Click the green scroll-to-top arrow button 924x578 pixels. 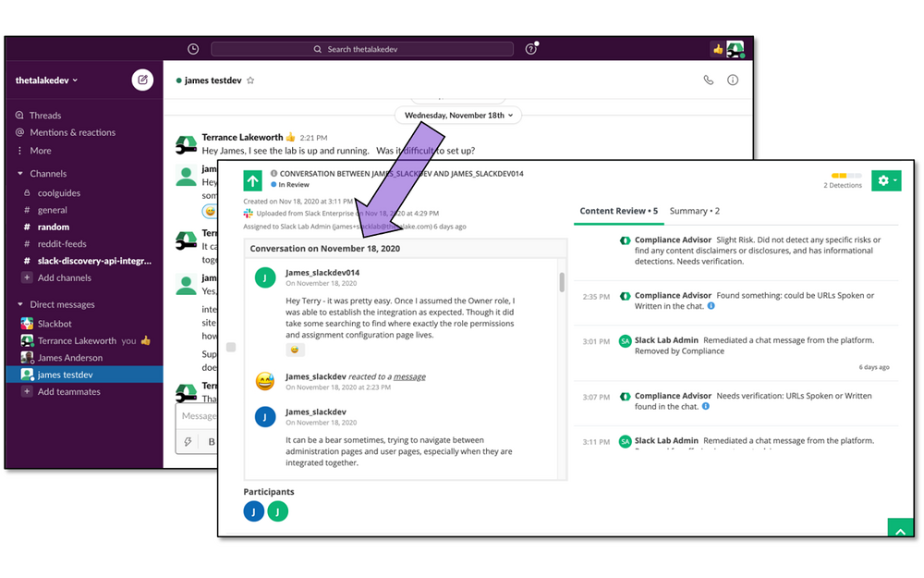click(x=900, y=528)
